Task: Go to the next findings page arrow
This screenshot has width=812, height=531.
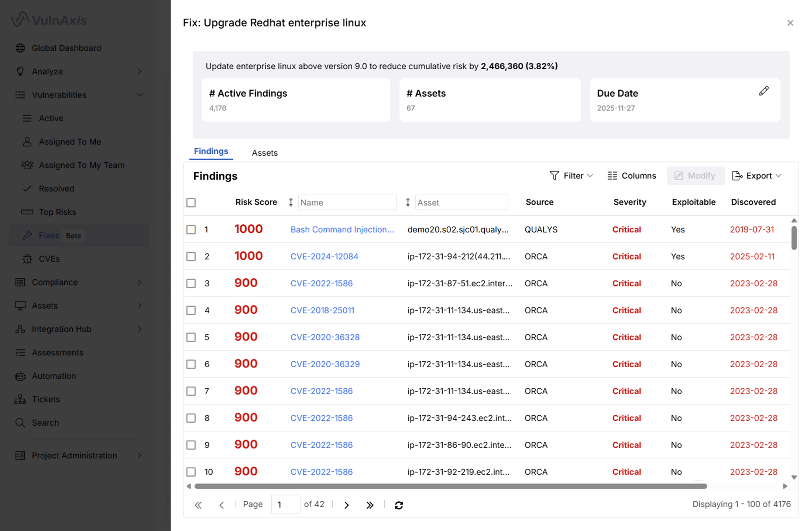Action: coord(347,505)
